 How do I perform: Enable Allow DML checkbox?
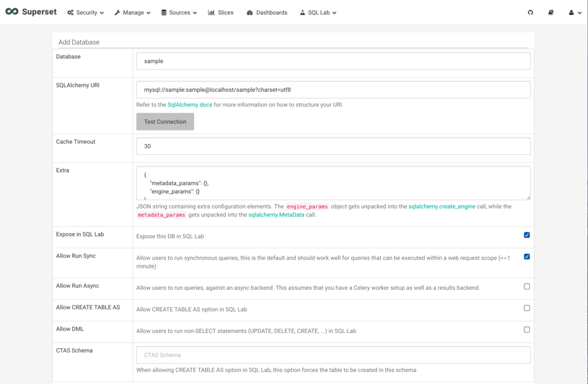527,329
